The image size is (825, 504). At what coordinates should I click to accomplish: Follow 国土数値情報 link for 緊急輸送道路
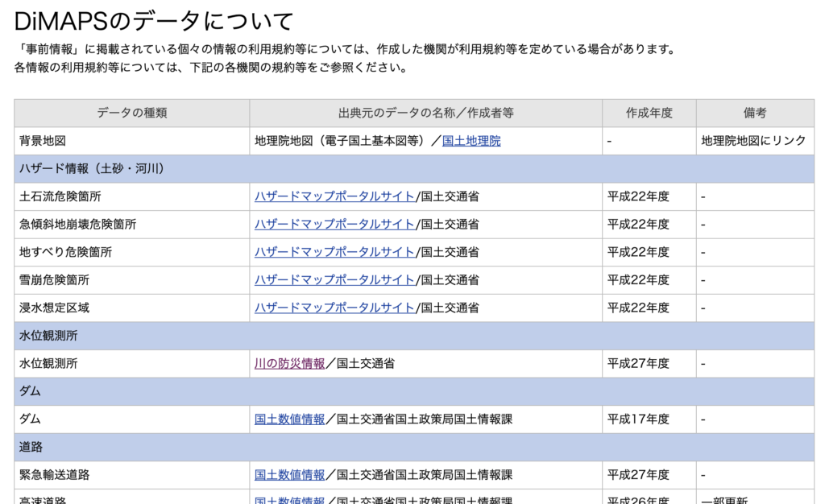click(x=289, y=475)
